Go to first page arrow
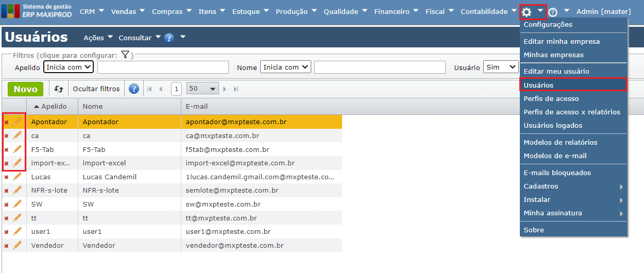The height and width of the screenshot is (273, 644). (x=150, y=89)
